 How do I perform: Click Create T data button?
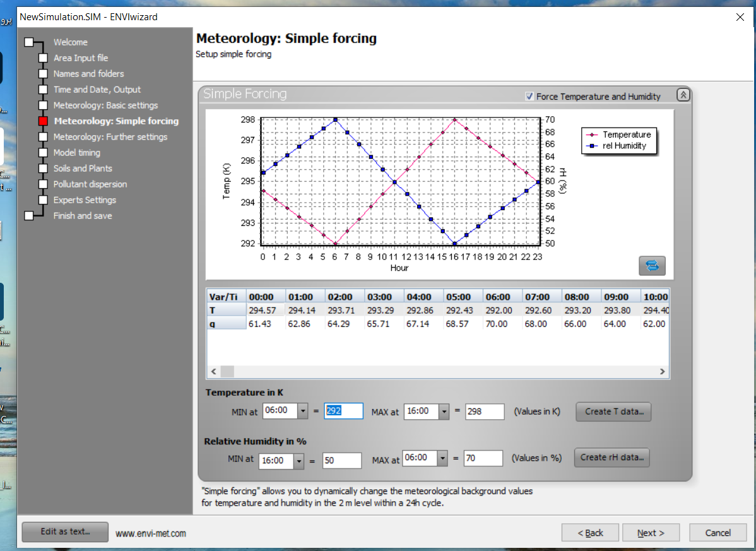pyautogui.click(x=613, y=412)
